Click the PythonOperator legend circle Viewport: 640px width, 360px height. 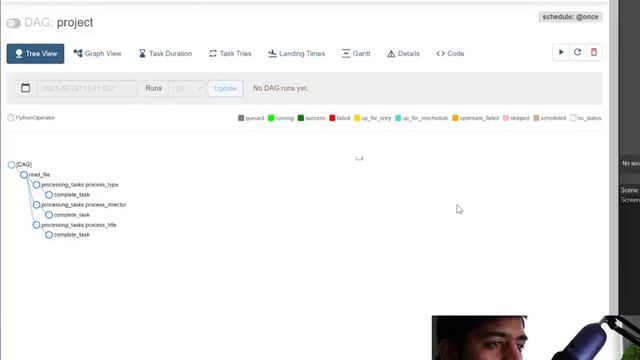[x=11, y=118]
